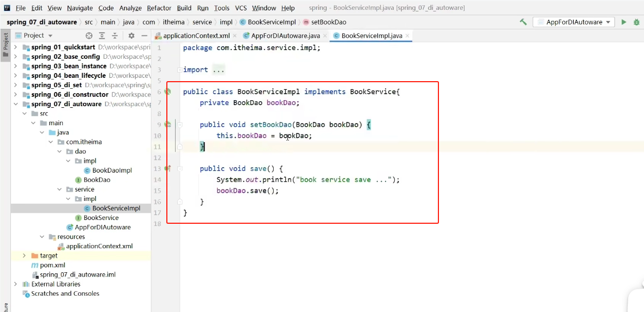
Task: Open the File menu
Action: (21, 8)
